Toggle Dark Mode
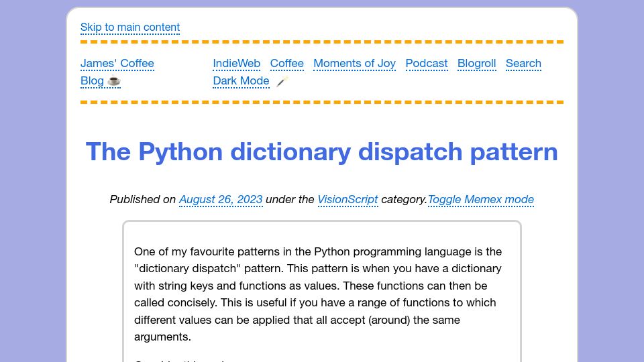 click(x=241, y=81)
